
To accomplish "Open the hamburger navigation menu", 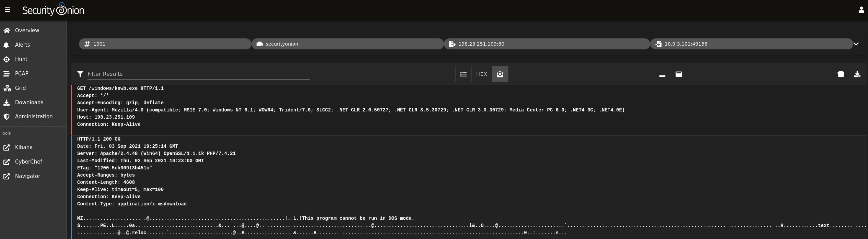I will click(8, 10).
